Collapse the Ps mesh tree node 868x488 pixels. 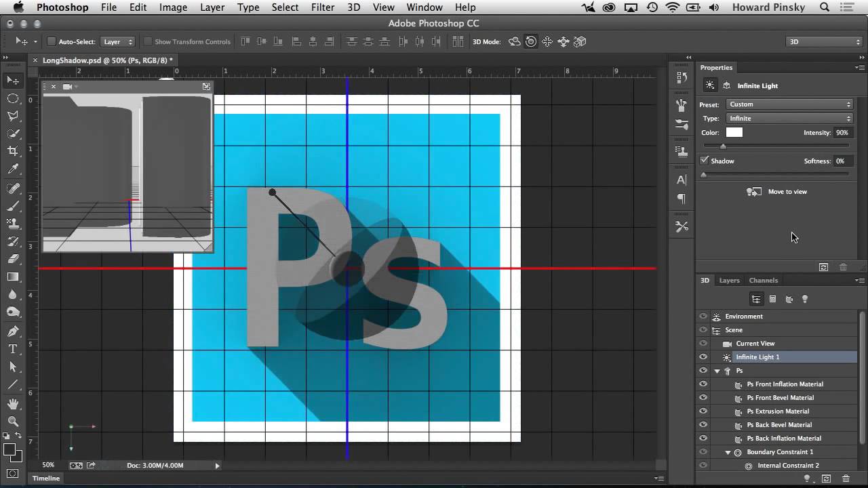pos(717,371)
